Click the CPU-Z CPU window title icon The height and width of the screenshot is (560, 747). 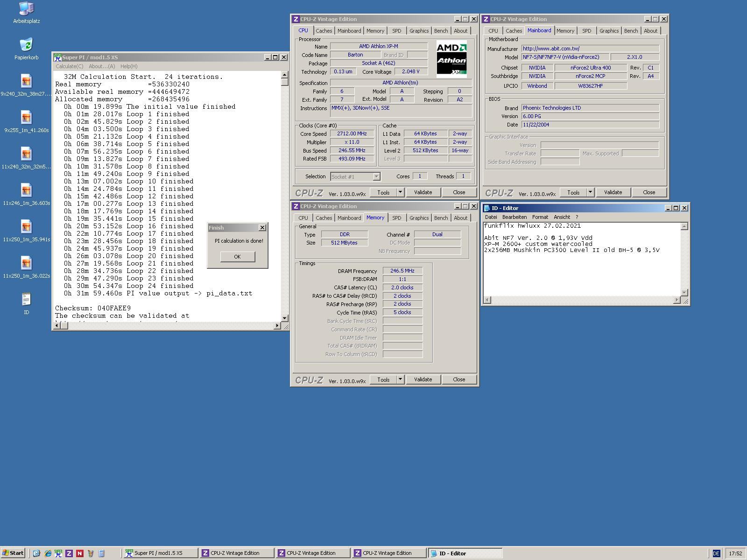click(296, 19)
